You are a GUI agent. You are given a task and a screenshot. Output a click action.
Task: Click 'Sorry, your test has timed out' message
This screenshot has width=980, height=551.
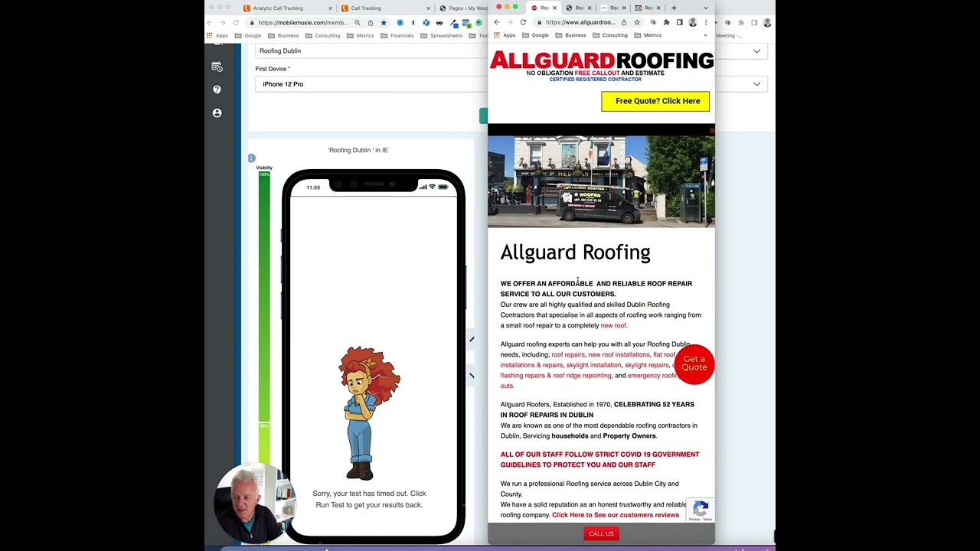pyautogui.click(x=369, y=499)
